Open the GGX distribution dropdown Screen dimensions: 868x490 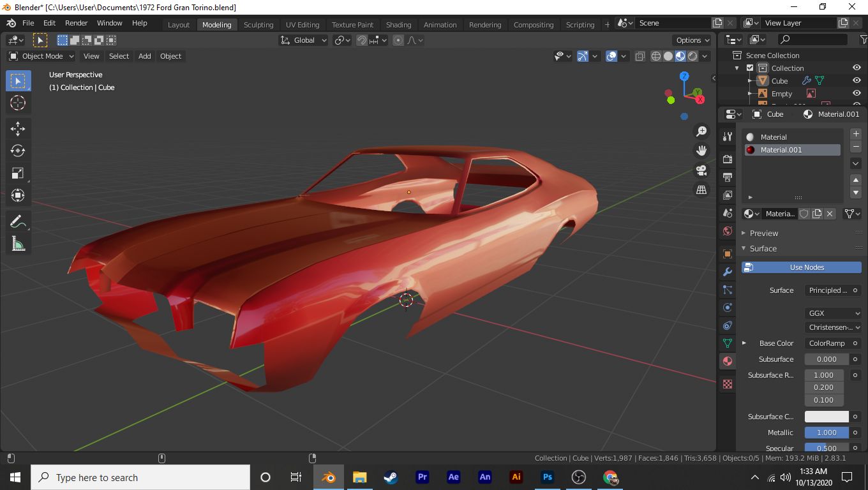pos(833,313)
